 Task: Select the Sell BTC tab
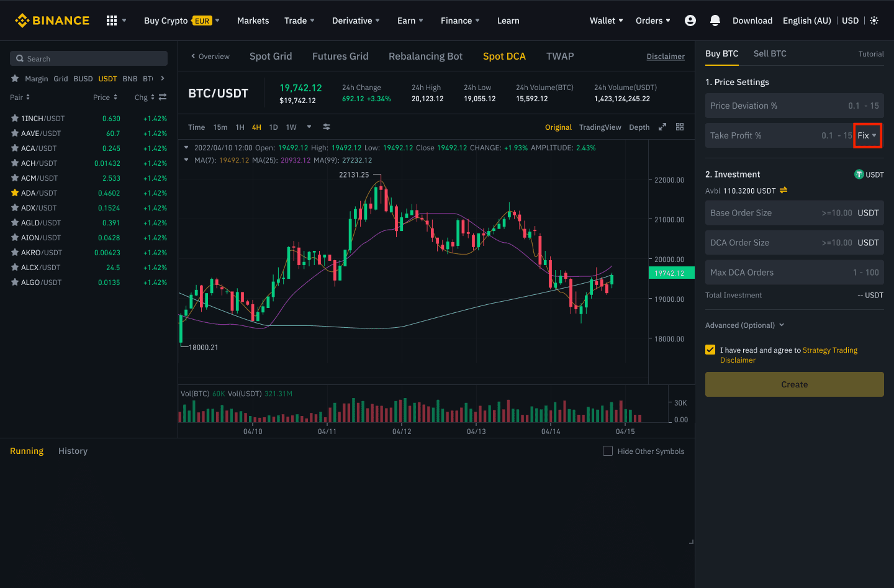[x=770, y=53]
